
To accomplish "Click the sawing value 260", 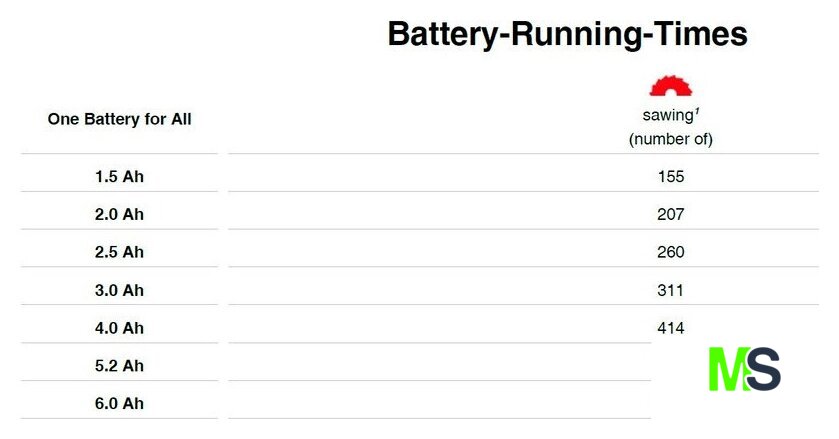I will click(x=670, y=252).
